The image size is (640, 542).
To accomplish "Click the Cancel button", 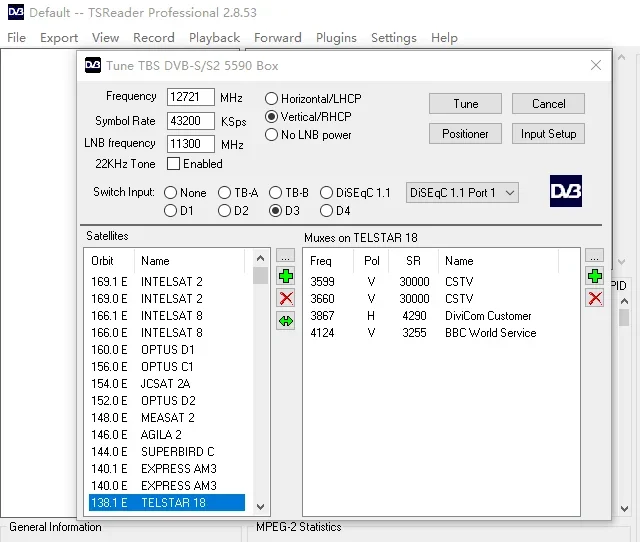I will point(548,104).
